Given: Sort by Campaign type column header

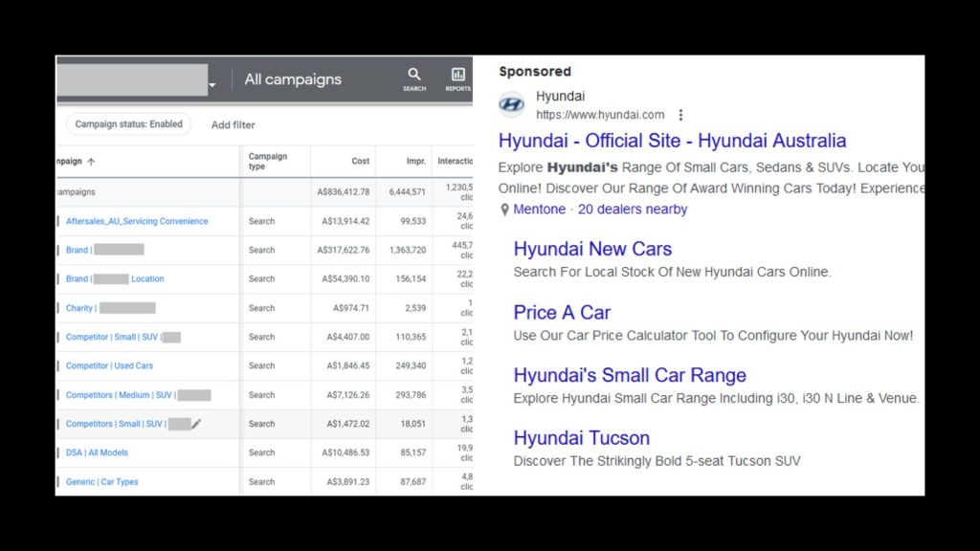Looking at the screenshot, I should (x=268, y=161).
